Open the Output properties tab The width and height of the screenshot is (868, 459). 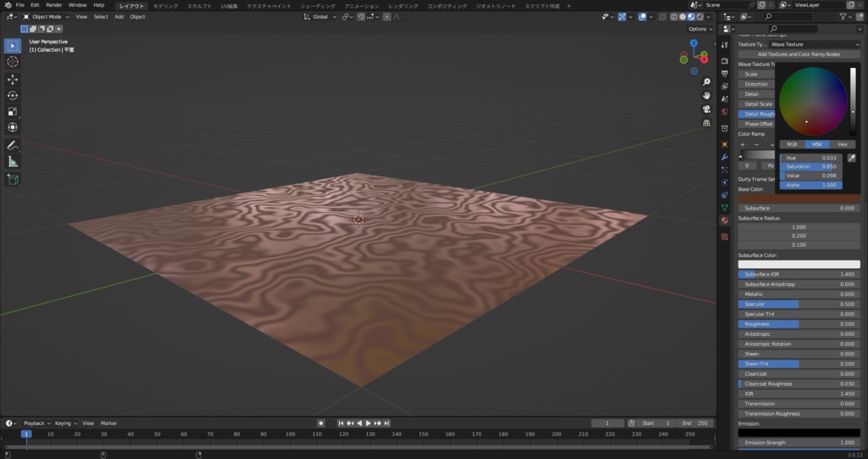pos(725,73)
